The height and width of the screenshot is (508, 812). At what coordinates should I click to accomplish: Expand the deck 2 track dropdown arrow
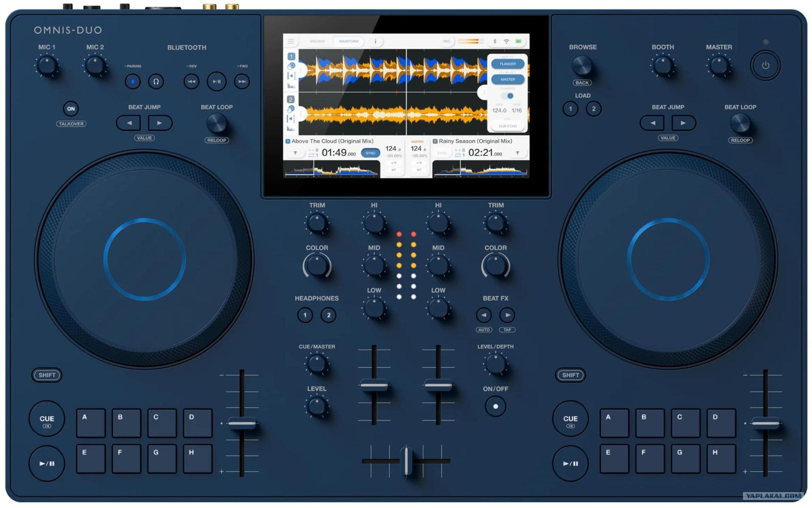(x=518, y=153)
